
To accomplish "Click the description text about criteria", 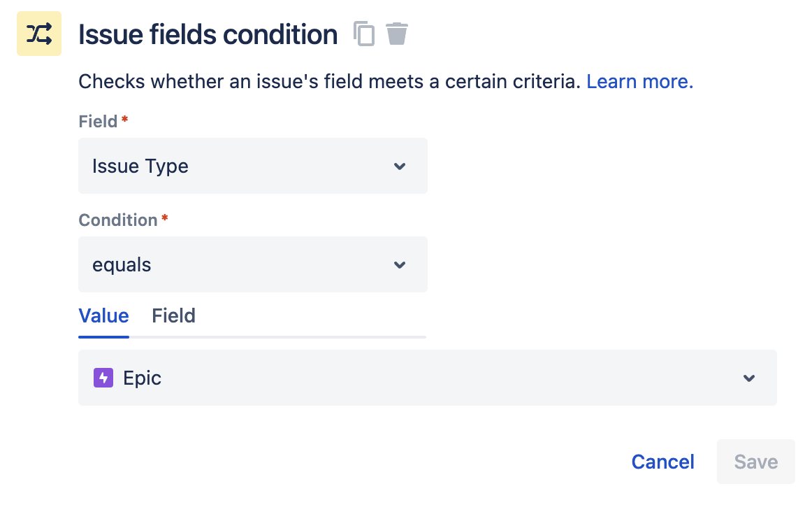I will pyautogui.click(x=329, y=81).
